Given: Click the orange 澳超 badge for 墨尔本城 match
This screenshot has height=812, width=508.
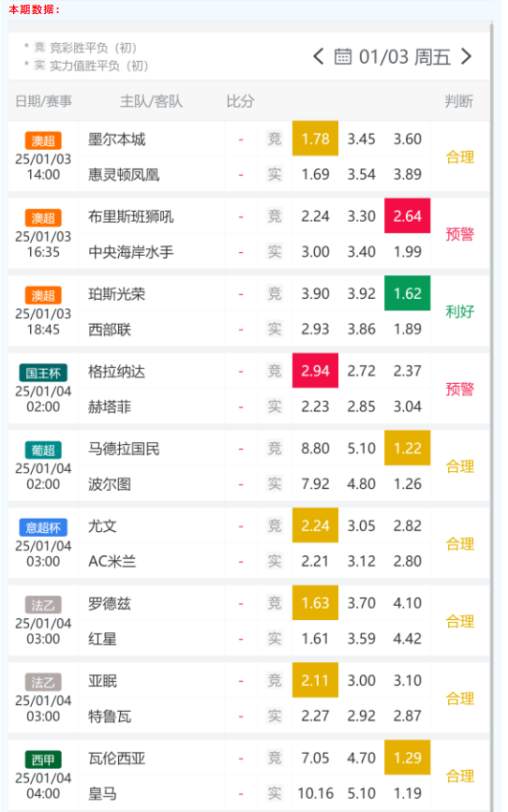Looking at the screenshot, I should tap(43, 140).
